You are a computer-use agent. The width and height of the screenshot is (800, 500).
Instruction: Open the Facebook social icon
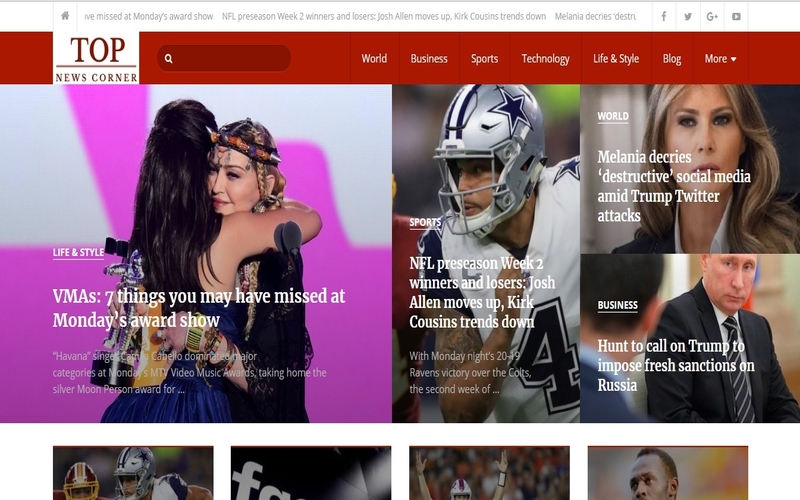663,17
